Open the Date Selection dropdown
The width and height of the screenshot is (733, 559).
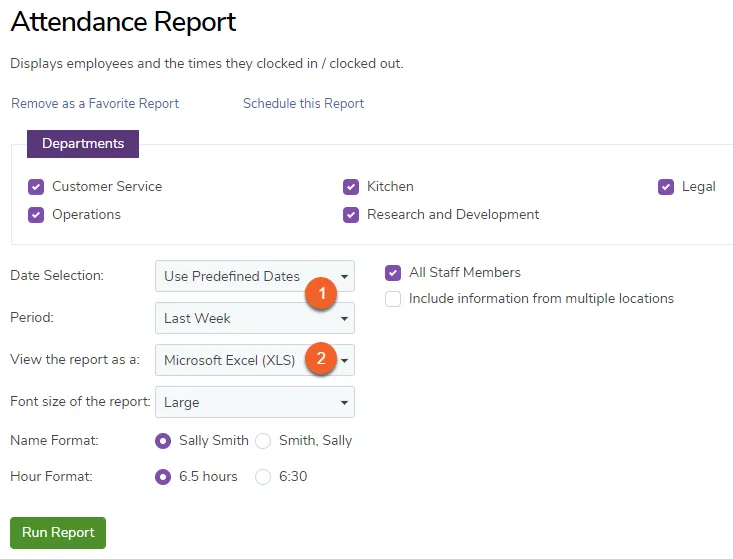tap(255, 276)
